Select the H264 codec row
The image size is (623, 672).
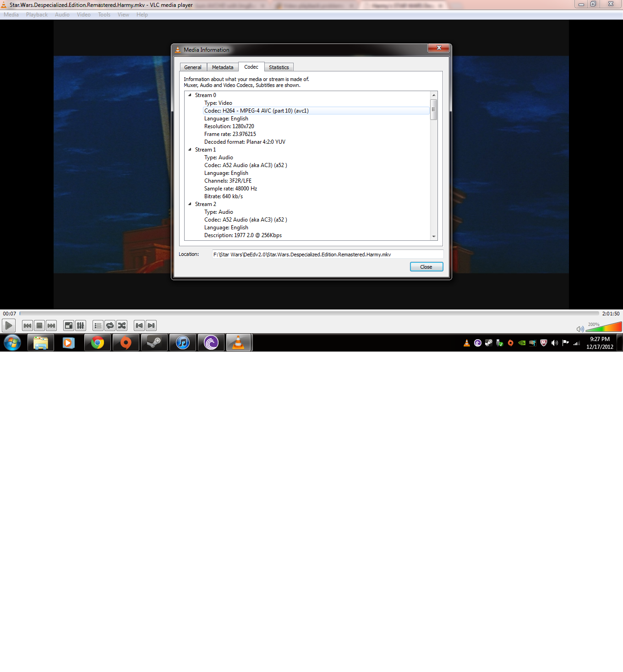click(316, 111)
